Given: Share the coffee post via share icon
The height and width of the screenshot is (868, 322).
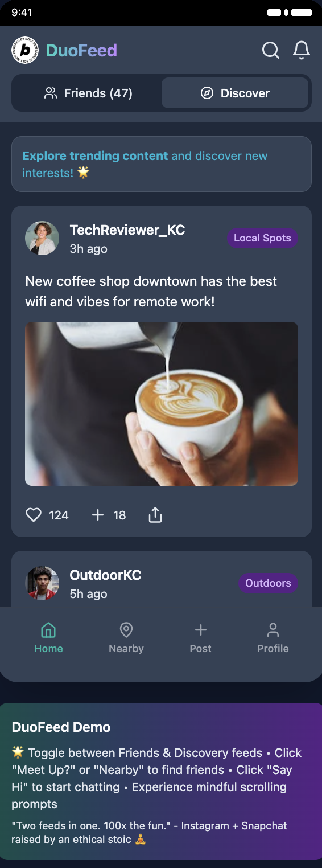Looking at the screenshot, I should tap(155, 515).
